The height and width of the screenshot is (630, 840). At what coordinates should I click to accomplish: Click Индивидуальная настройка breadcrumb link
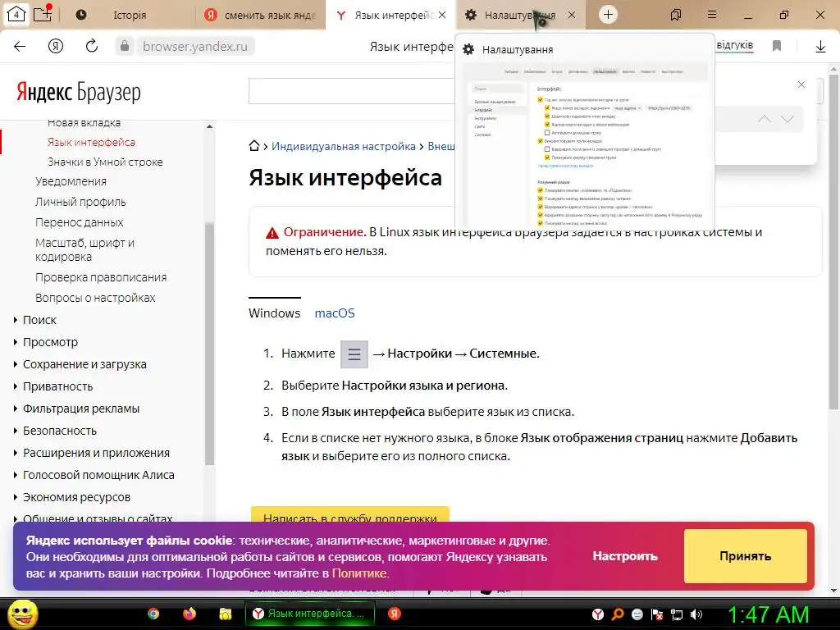[x=344, y=146]
